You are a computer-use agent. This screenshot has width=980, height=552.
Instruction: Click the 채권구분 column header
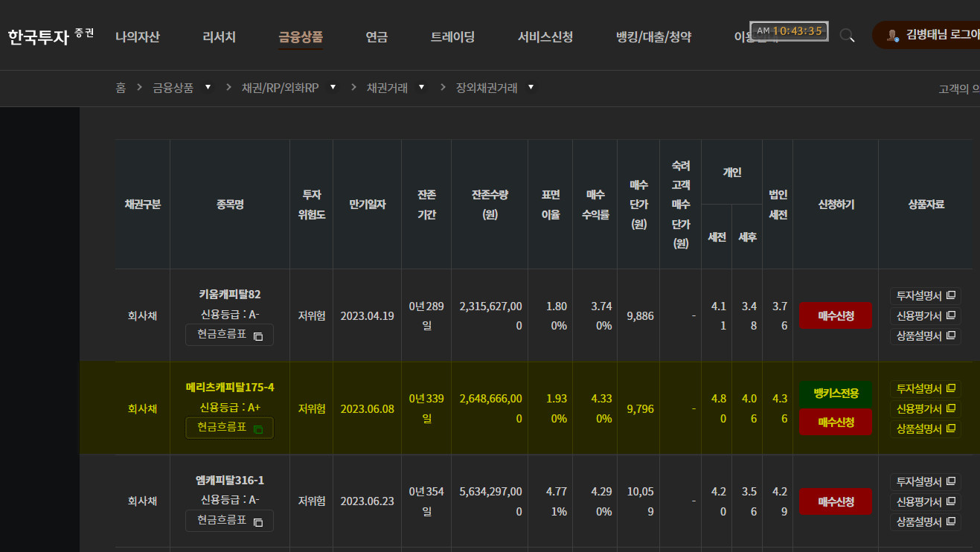[x=142, y=205]
